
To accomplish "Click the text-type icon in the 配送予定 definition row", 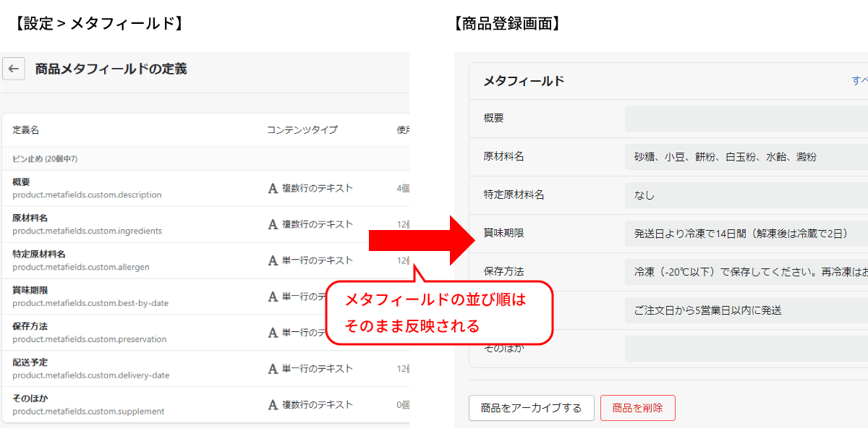I will 273,369.
